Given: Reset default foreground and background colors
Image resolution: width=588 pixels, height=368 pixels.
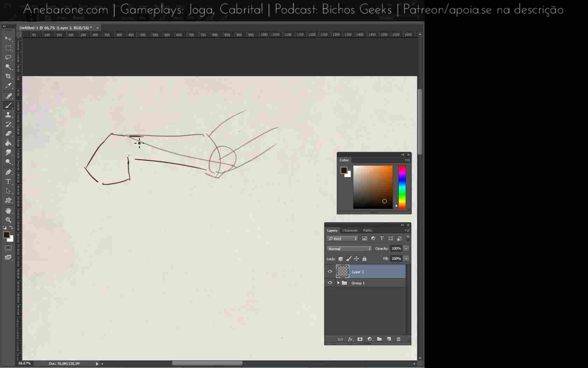Looking at the screenshot, I should 5,228.
